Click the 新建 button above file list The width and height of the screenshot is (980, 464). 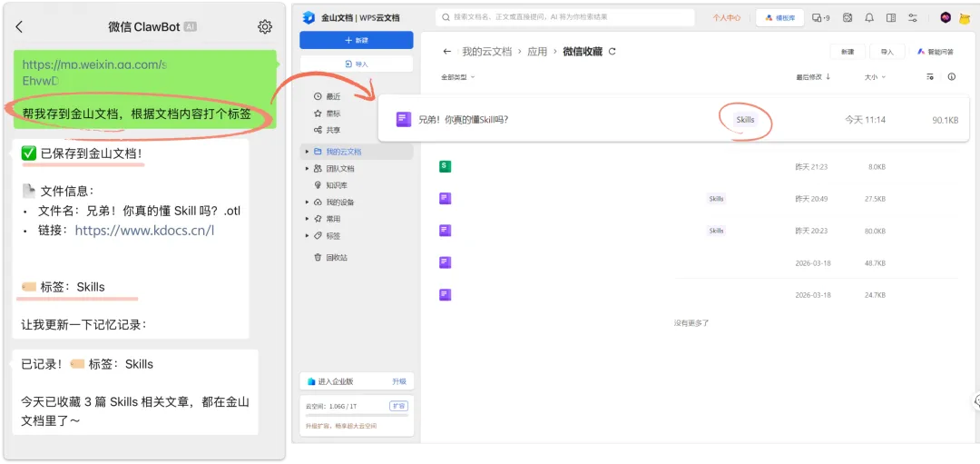847,52
